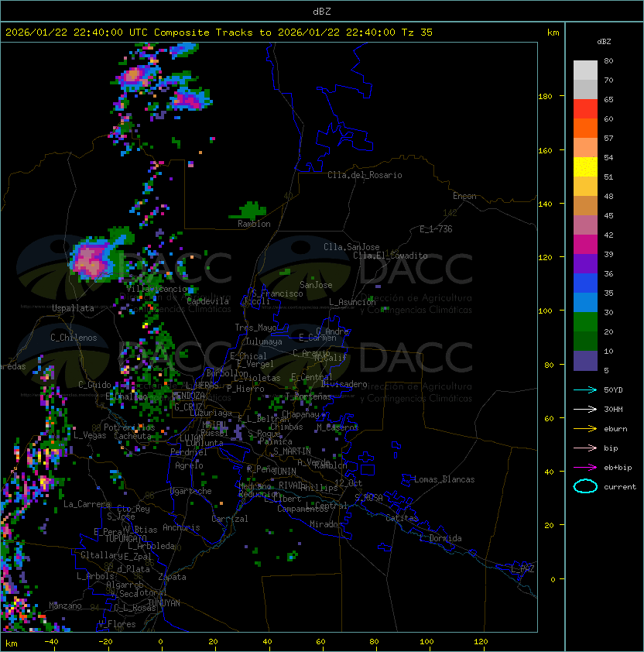644x652 pixels.
Task: Pick the red swatch below 65 dBZ
Action: coord(585,109)
